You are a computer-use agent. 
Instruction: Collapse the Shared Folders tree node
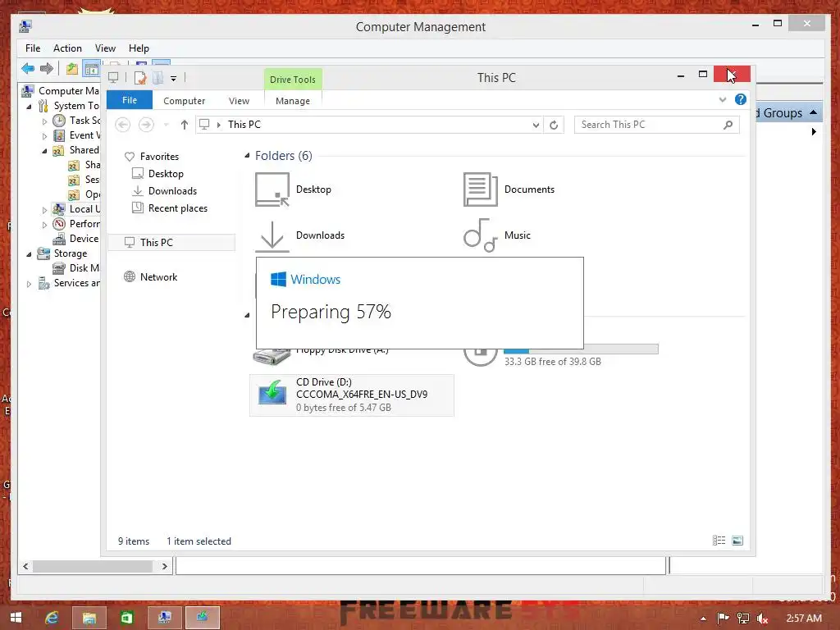tap(44, 151)
